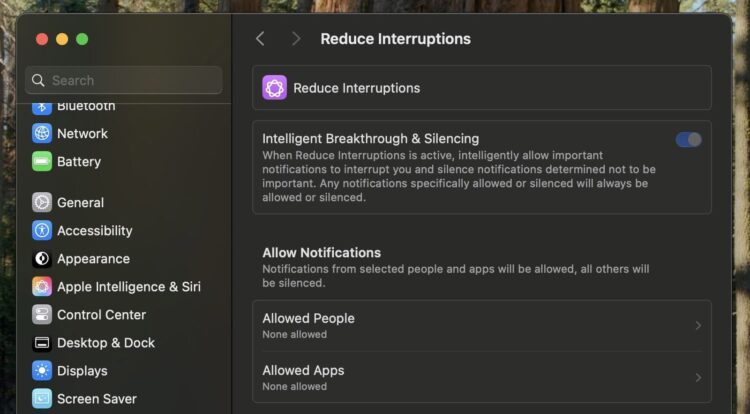Click the magnifying glass search icon
The image size is (750, 414).
click(x=38, y=80)
